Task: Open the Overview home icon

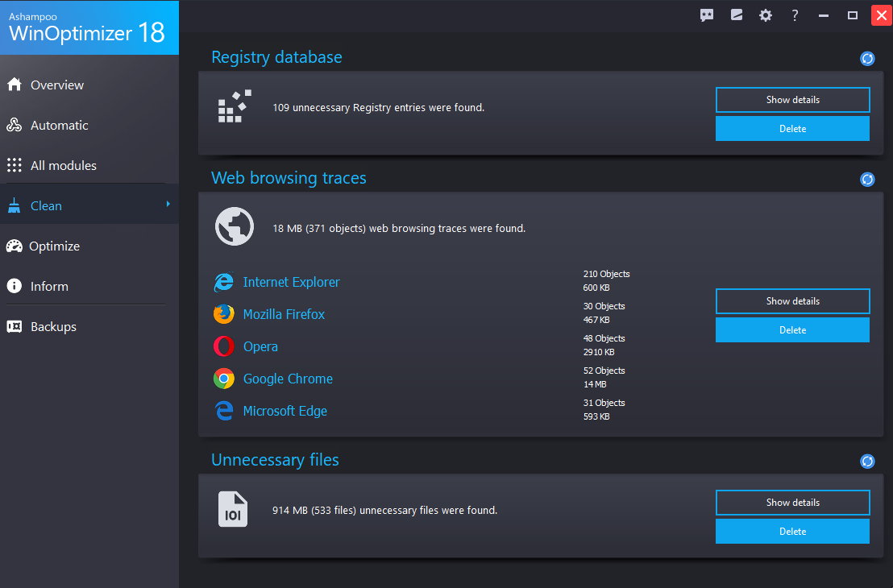Action: [x=14, y=85]
